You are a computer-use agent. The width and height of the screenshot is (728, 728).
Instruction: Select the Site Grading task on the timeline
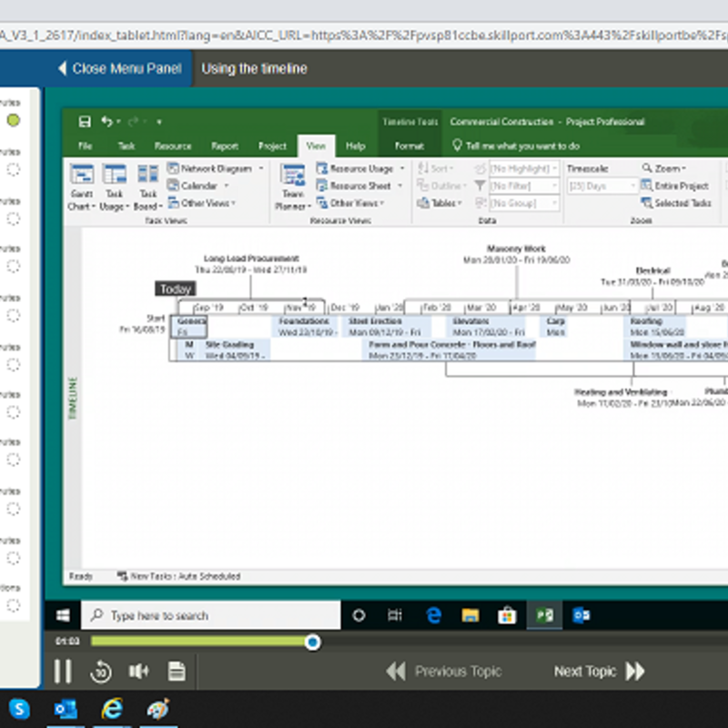[x=237, y=350]
